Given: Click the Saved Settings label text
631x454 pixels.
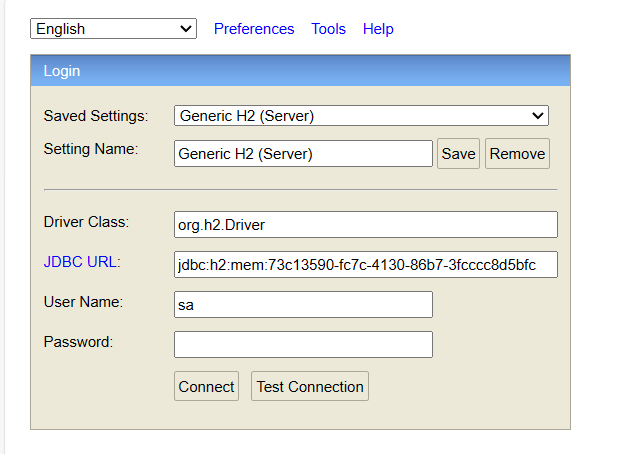Looking at the screenshot, I should [x=96, y=116].
